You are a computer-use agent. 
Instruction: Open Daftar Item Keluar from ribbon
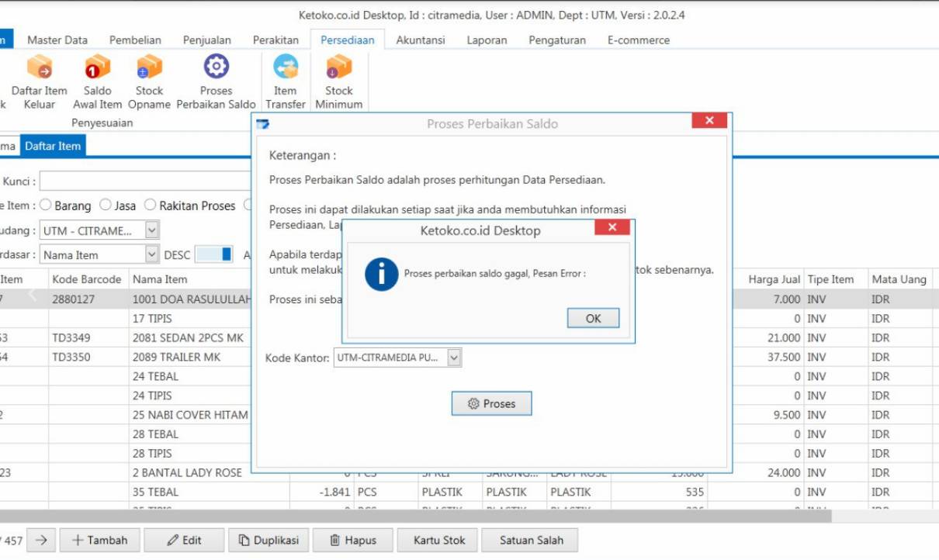pos(39,68)
